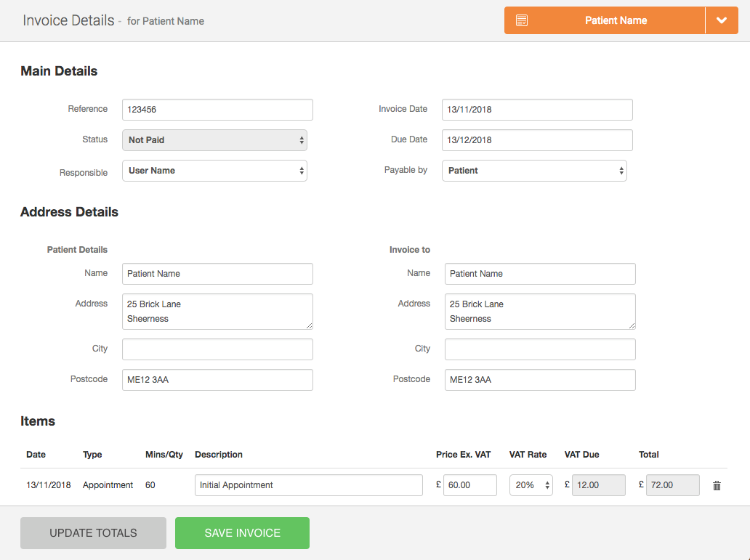The image size is (750, 560).
Task: Click the Address Details heading
Action: (x=69, y=212)
